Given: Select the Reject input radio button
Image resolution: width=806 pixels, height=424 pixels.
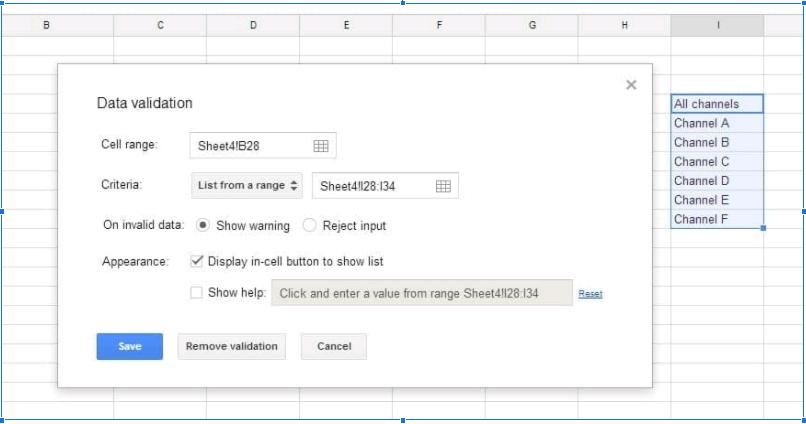Looking at the screenshot, I should [309, 225].
